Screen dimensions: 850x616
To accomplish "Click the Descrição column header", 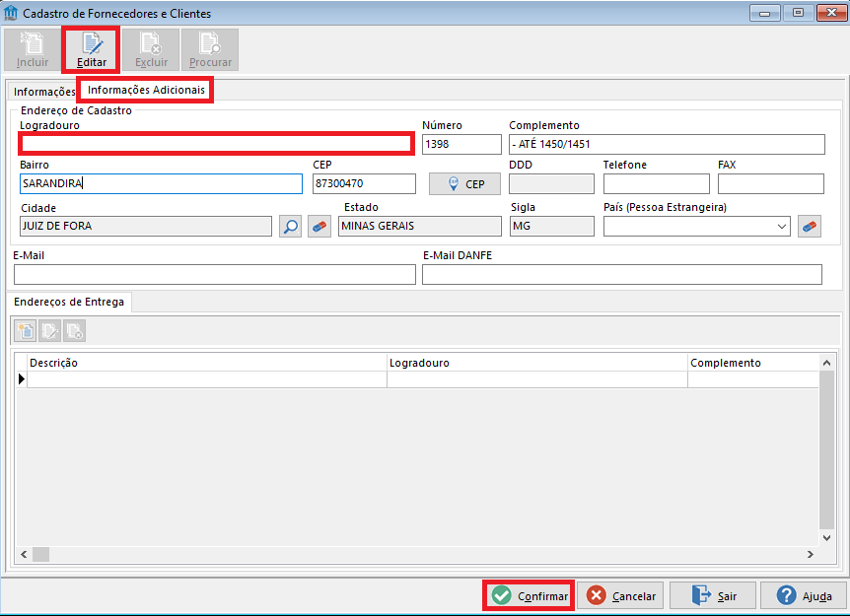I will point(207,363).
